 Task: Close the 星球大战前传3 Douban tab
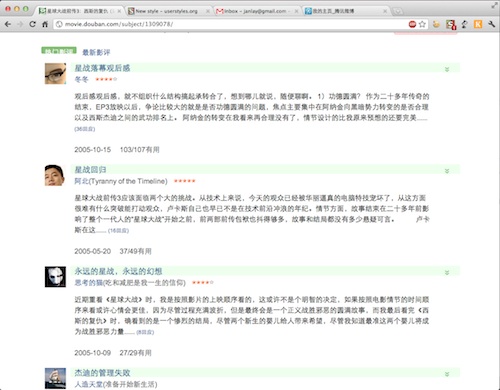119,11
